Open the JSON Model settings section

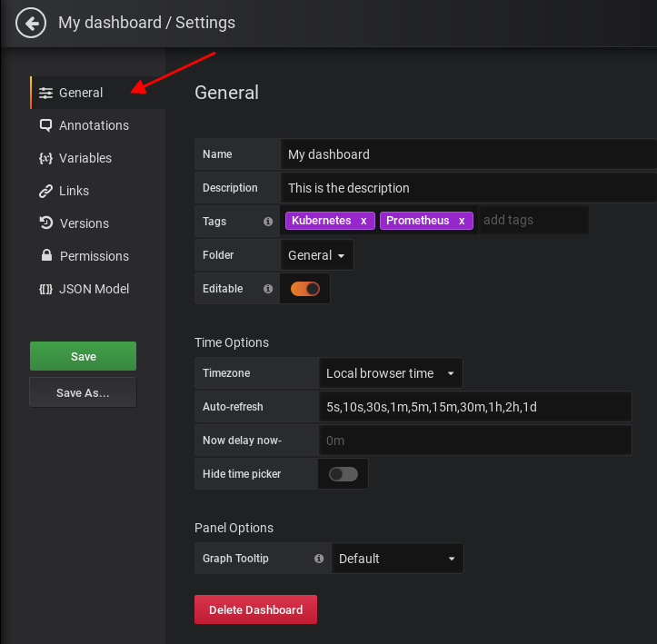[94, 289]
